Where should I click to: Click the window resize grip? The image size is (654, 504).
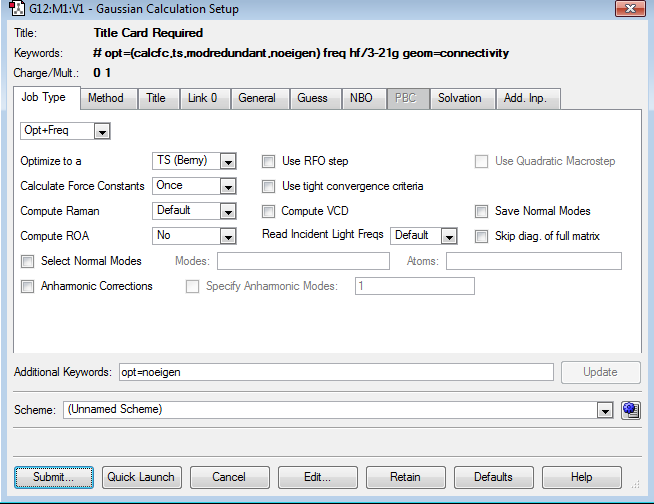(636, 484)
